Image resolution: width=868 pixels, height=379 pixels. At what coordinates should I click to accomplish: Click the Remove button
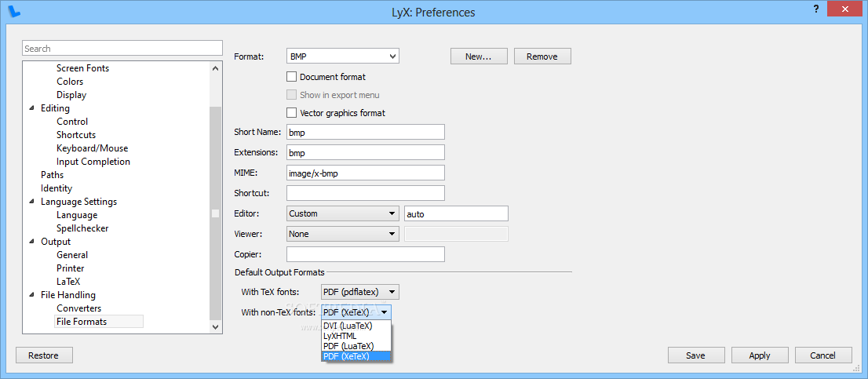(542, 56)
